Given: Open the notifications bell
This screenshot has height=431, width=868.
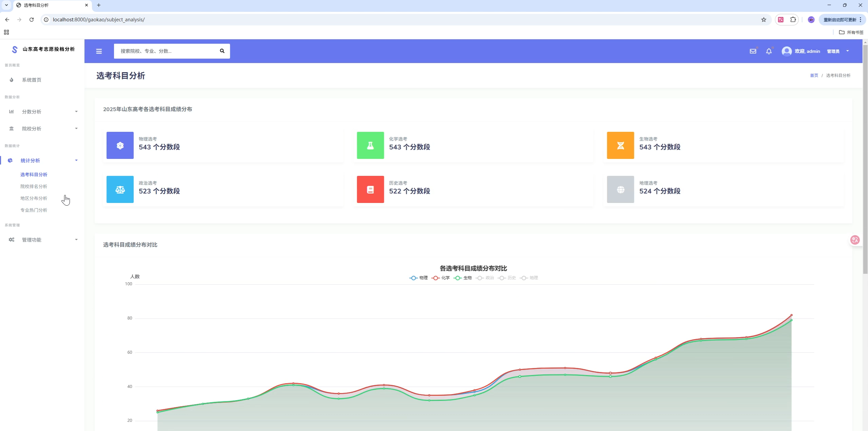Looking at the screenshot, I should [769, 51].
